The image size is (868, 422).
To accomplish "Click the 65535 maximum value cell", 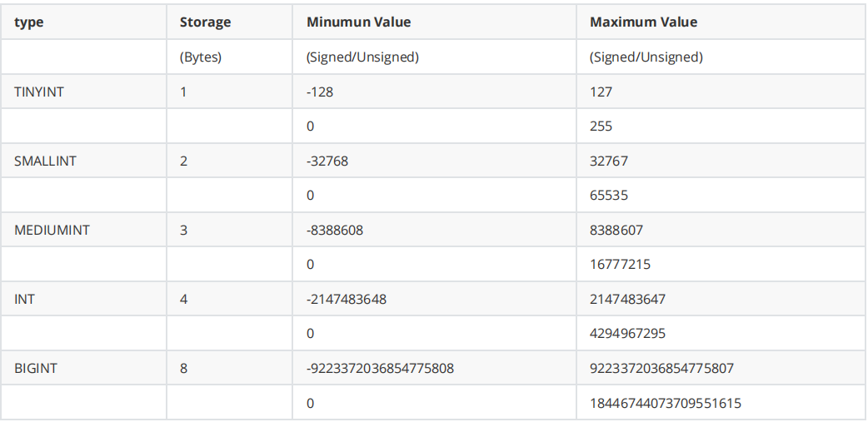I will tap(609, 196).
